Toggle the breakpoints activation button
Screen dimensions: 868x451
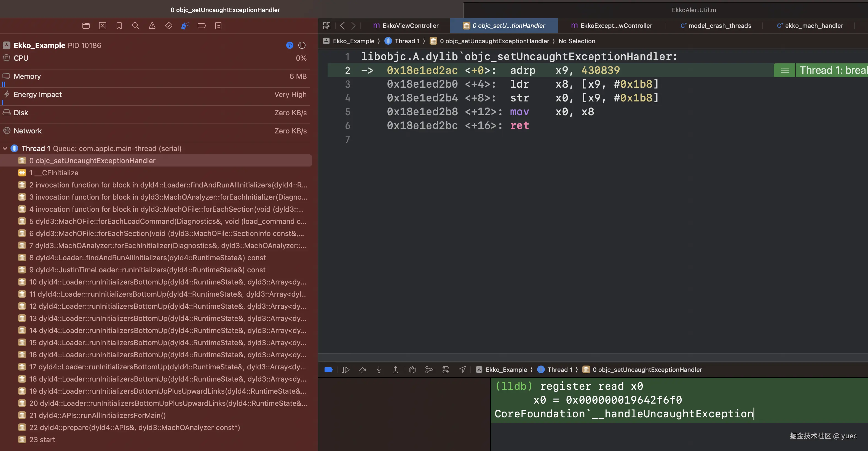[x=328, y=370]
